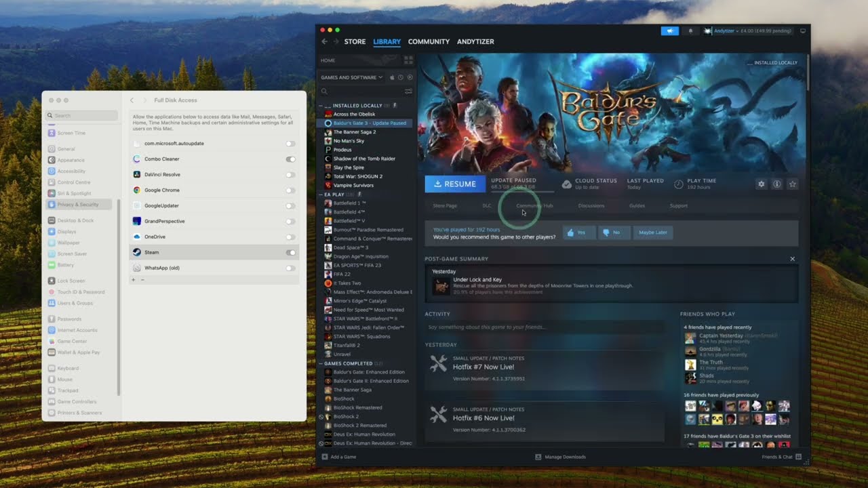Close the Post-Game Summary panel
Viewport: 868px width, 488px height.
792,259
